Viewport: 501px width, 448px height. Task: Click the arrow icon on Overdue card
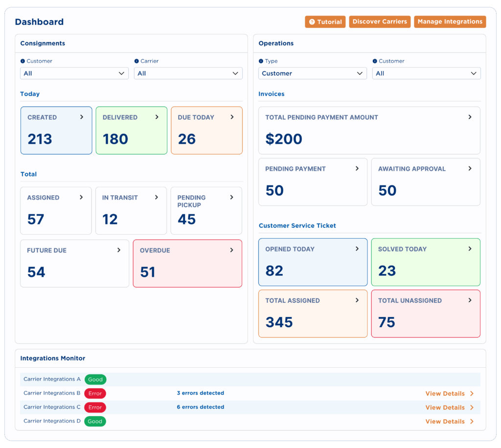click(232, 250)
